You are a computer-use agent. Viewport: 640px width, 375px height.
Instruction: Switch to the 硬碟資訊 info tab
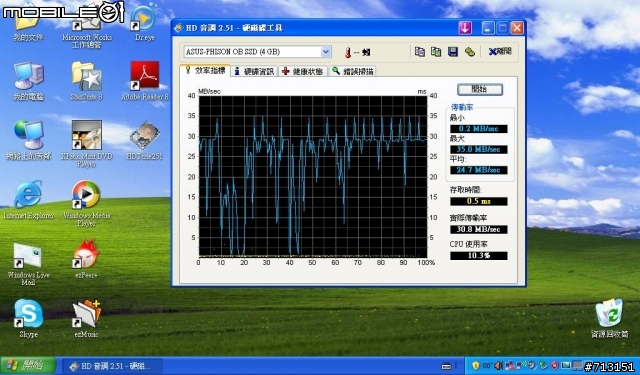(x=254, y=71)
